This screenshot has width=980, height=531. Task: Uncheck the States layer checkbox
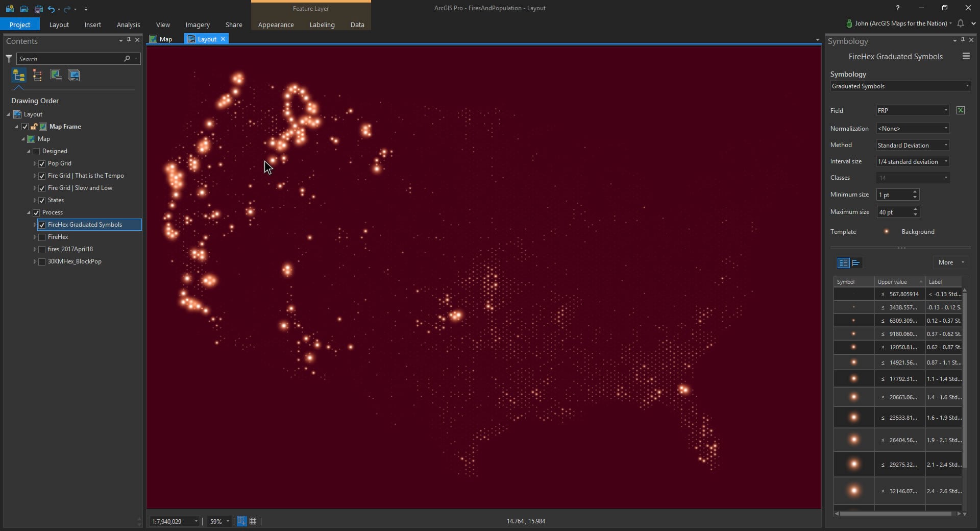pyautogui.click(x=42, y=200)
